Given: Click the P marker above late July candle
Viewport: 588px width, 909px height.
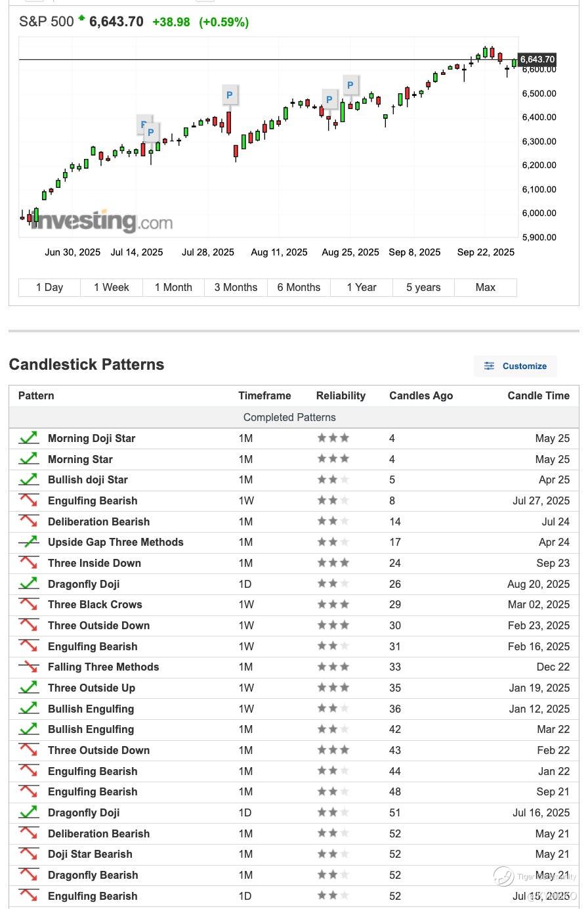Looking at the screenshot, I should coord(229,95).
